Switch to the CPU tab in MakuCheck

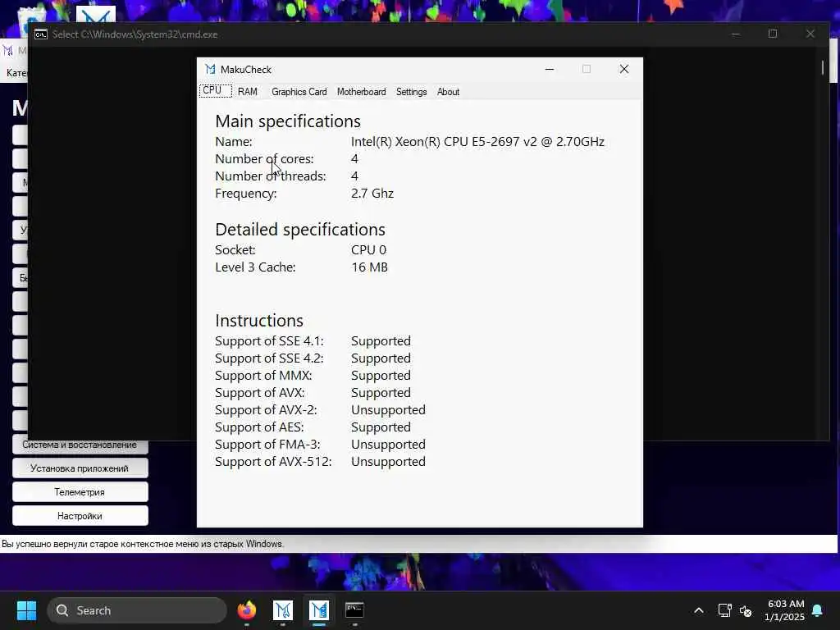(x=215, y=90)
